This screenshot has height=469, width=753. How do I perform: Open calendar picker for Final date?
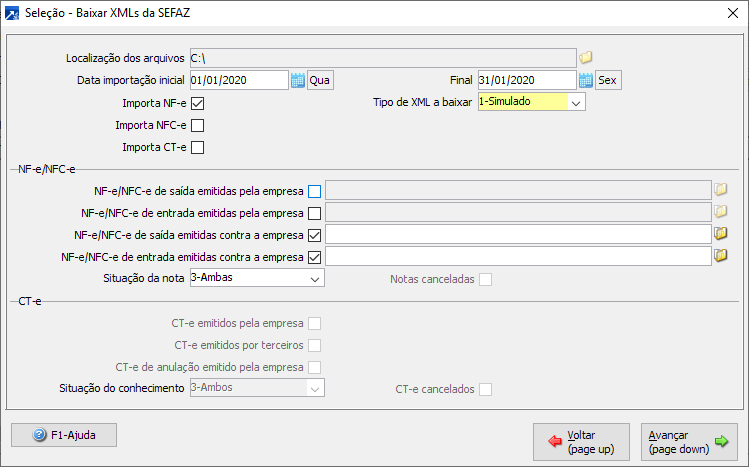pyautogui.click(x=586, y=80)
